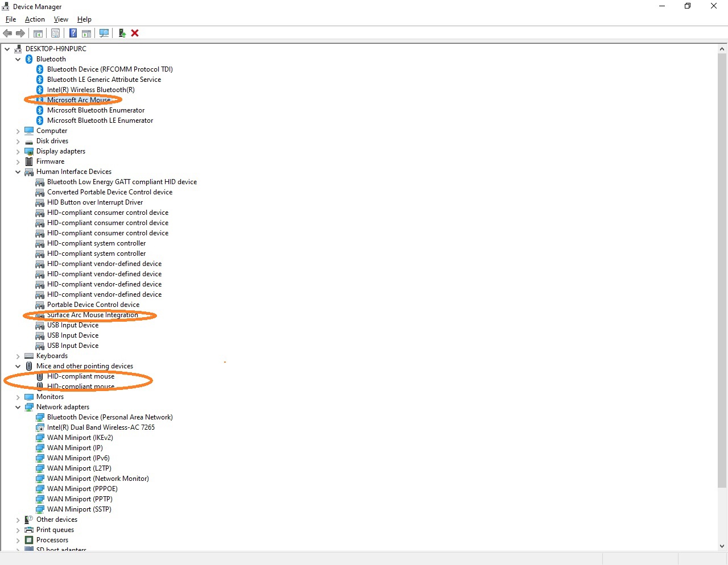Select WAN Miniport (SSTP)
Viewport: 728px width, 565px height.
(x=79, y=509)
